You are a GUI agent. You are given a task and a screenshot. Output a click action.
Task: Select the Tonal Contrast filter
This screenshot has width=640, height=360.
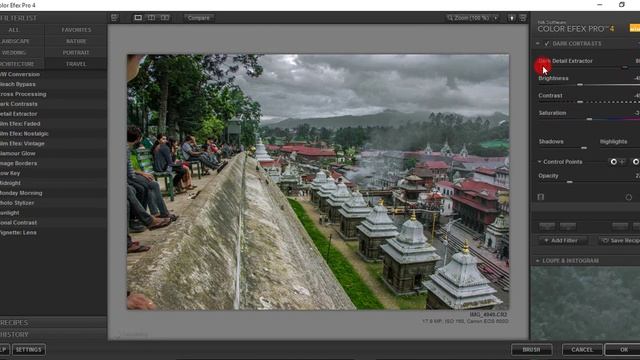point(53,223)
